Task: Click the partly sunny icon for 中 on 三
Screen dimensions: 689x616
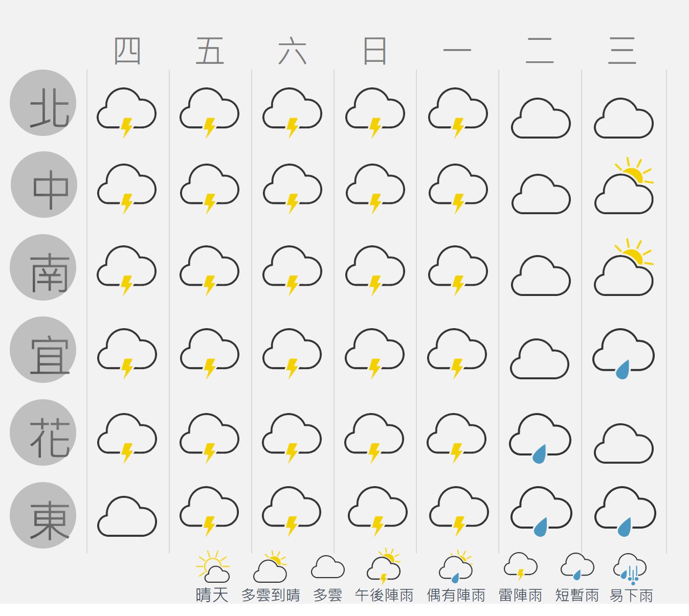Action: 624,190
